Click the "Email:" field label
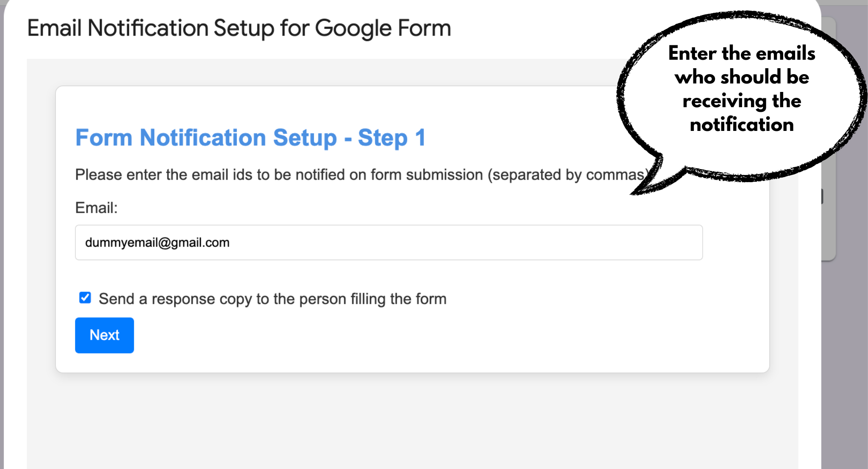Image resolution: width=868 pixels, height=469 pixels. 96,208
